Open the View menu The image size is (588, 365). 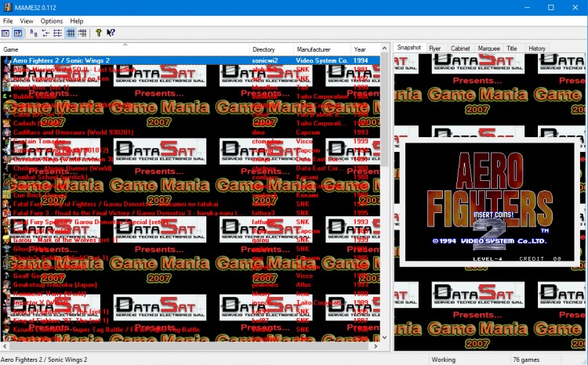26,21
